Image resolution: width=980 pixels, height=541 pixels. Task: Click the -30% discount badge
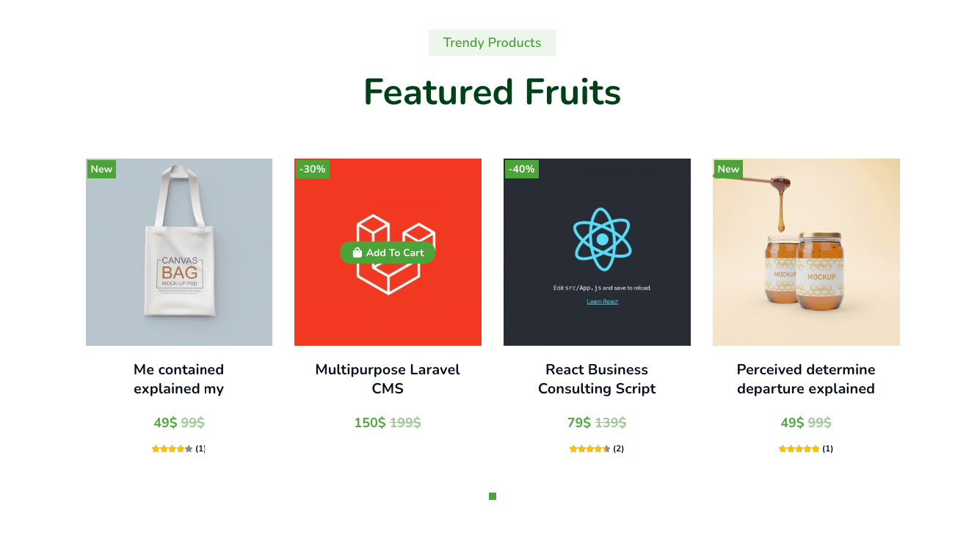(x=312, y=169)
